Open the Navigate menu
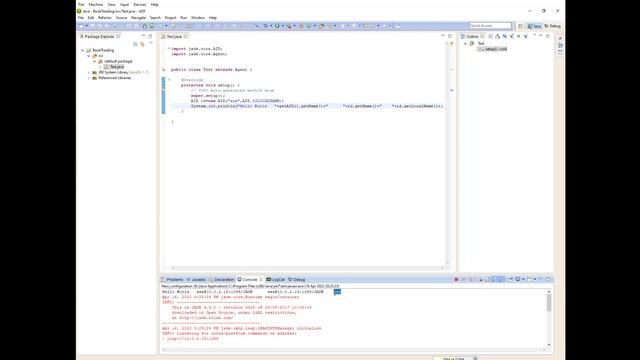The height and width of the screenshot is (360, 640). 138,18
